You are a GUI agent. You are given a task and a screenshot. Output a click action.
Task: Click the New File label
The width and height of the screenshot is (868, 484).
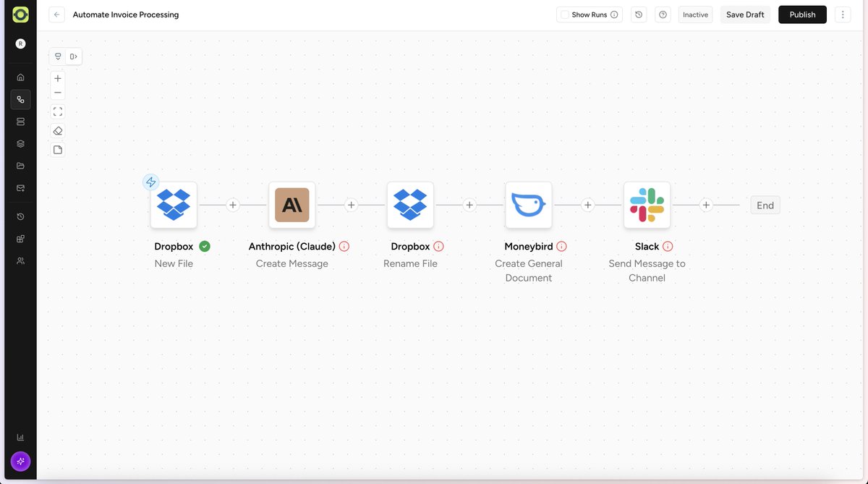pyautogui.click(x=174, y=263)
